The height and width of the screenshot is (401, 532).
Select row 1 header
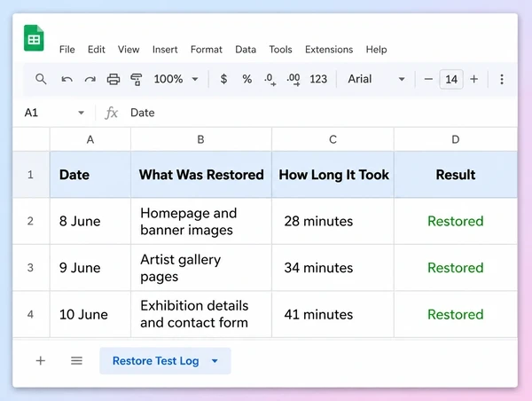(31, 175)
